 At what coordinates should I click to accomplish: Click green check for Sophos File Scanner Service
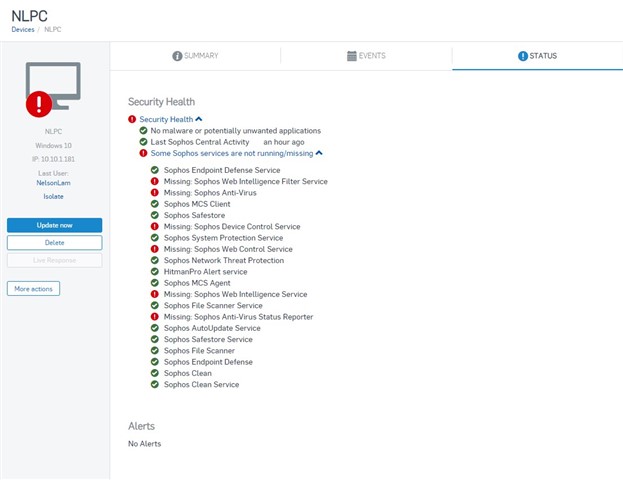(155, 306)
